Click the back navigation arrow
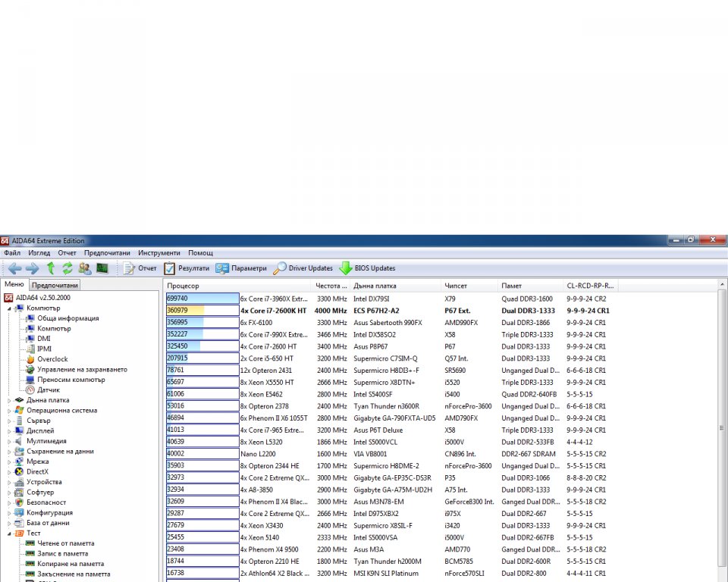 point(14,268)
